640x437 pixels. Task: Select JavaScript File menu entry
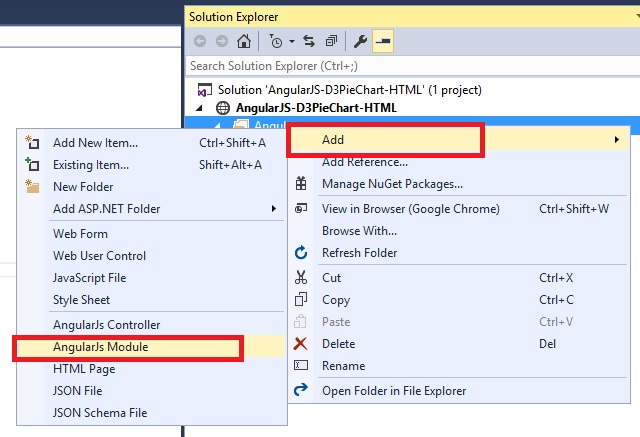click(89, 278)
